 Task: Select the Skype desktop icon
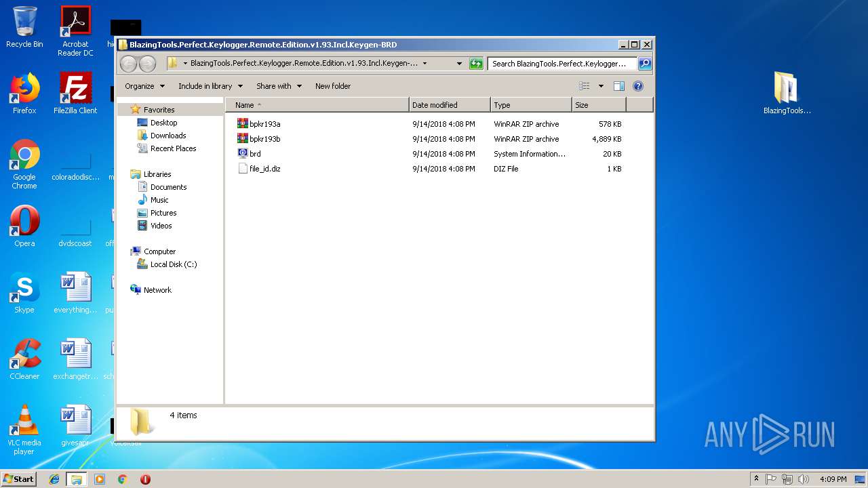coord(24,293)
